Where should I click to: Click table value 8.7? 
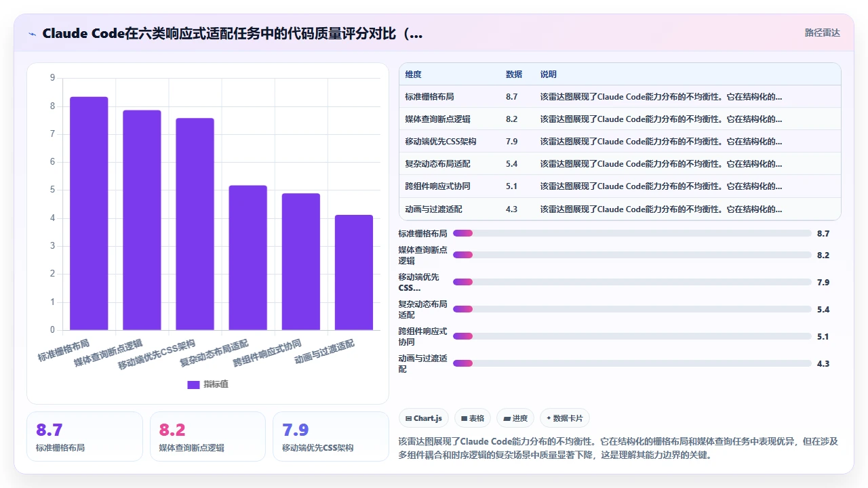tap(511, 97)
